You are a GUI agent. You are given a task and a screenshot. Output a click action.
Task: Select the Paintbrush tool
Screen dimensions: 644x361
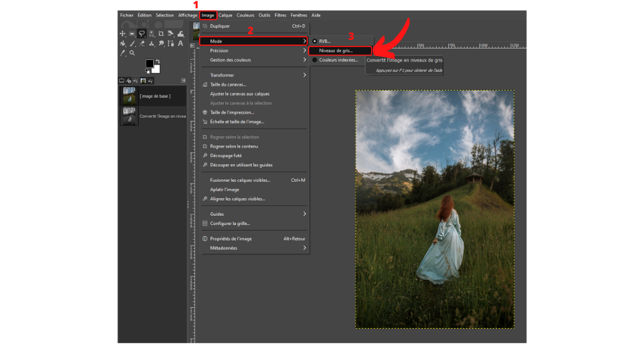[x=132, y=43]
